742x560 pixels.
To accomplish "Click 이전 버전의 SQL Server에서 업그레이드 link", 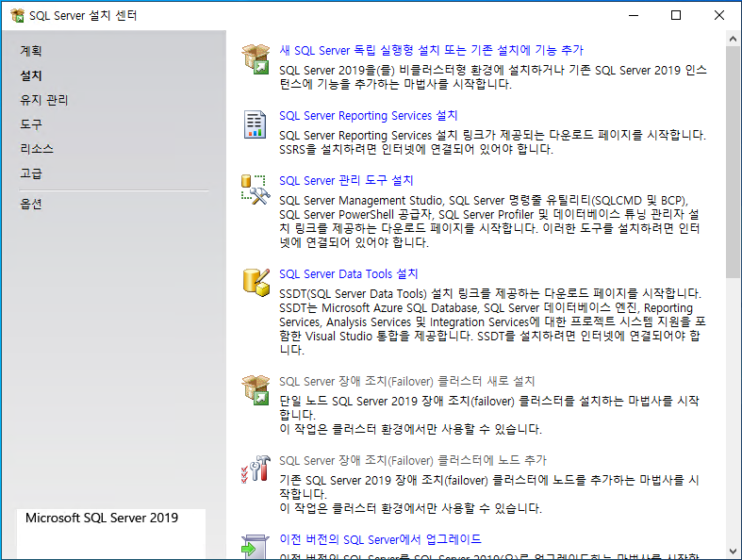I will click(380, 539).
